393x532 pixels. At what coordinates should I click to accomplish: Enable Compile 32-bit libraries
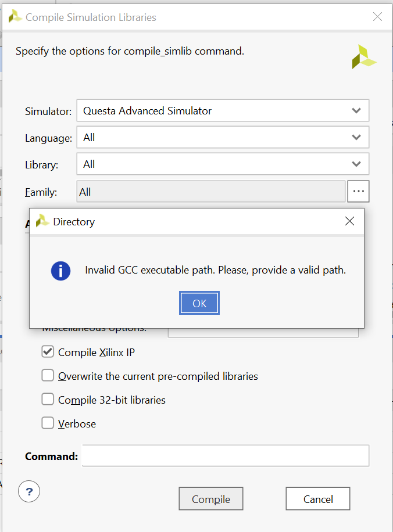pyautogui.click(x=48, y=399)
